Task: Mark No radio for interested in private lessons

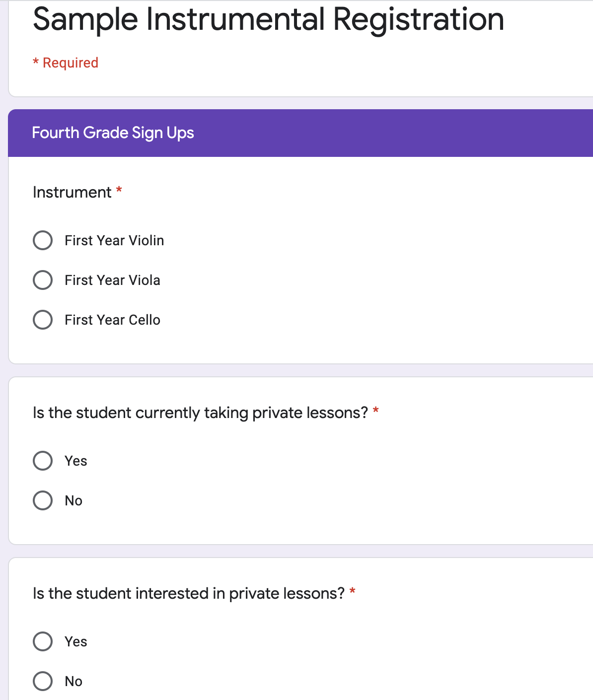Action: [x=43, y=681]
